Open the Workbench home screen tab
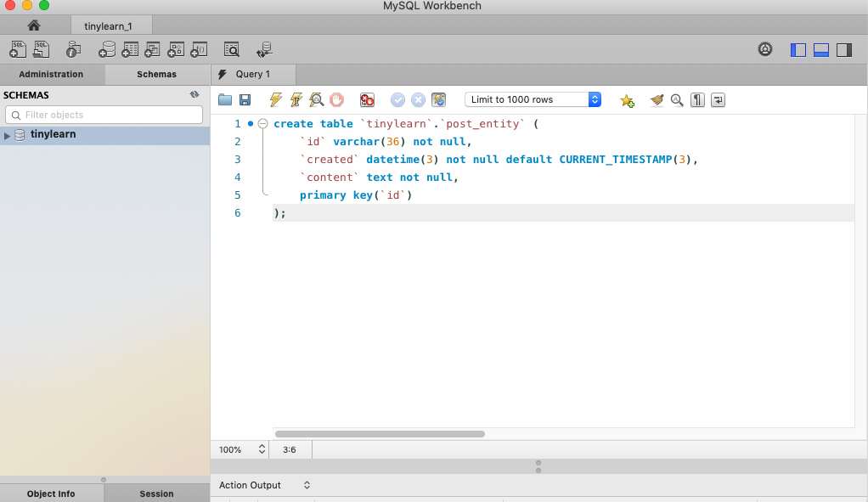The image size is (868, 502). click(34, 25)
